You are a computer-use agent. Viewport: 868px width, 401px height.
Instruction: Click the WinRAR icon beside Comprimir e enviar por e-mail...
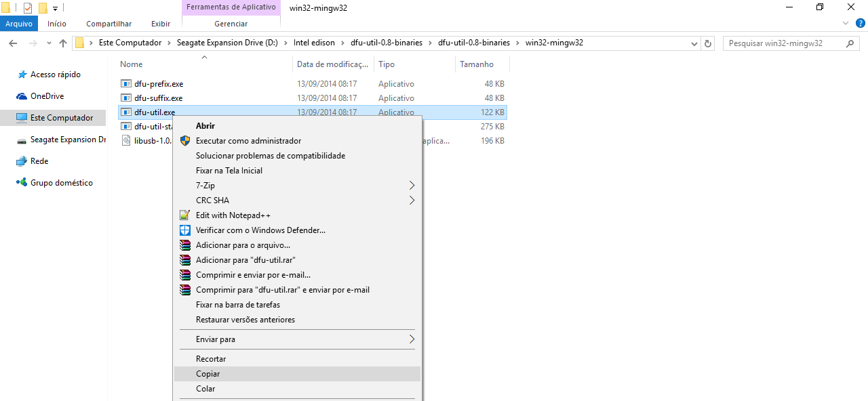point(185,275)
